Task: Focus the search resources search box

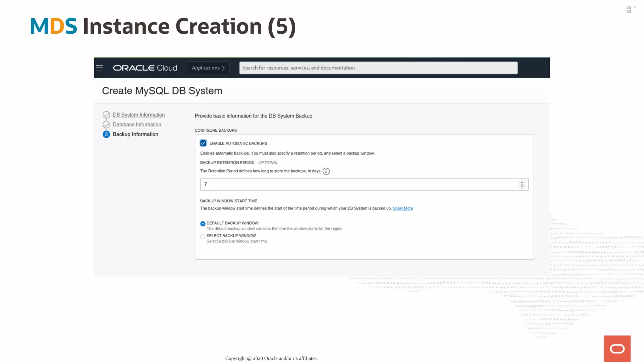Action: tap(378, 68)
